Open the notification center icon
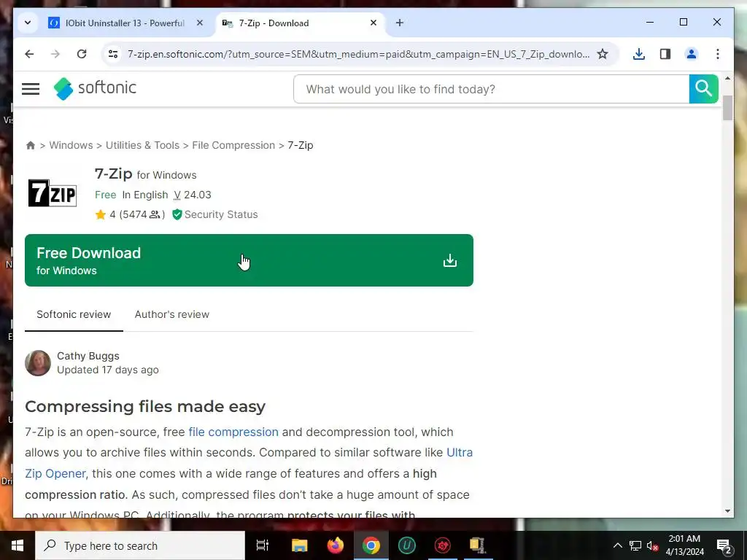The width and height of the screenshot is (747, 560). 724,545
